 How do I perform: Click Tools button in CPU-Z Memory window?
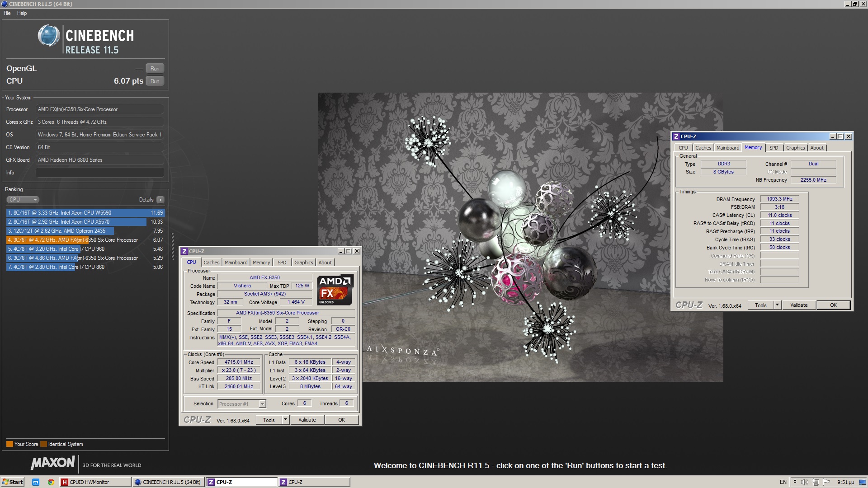coord(761,305)
